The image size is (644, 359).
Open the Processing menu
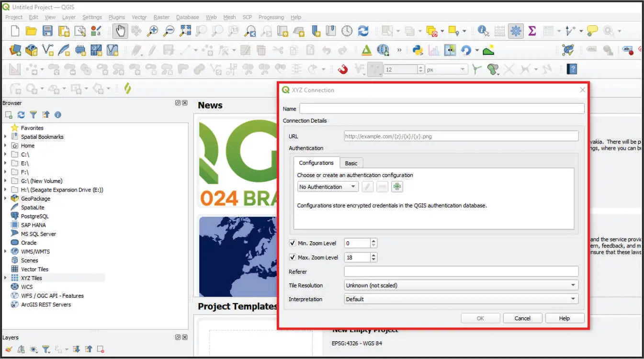[x=271, y=17]
